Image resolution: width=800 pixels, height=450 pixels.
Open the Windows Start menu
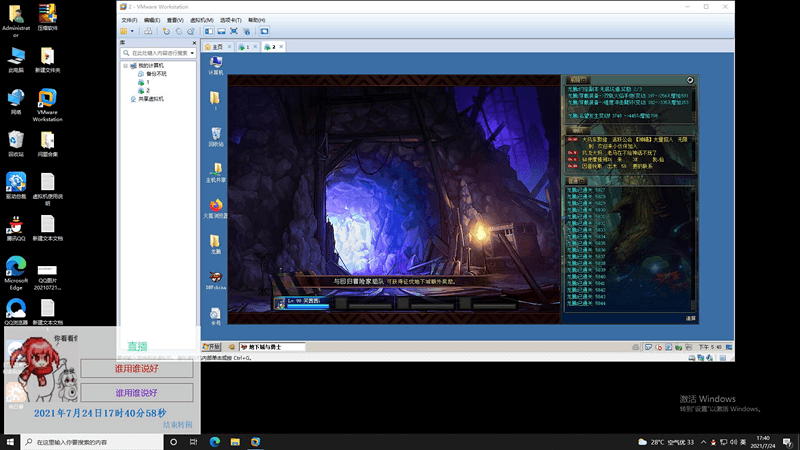pyautogui.click(x=10, y=442)
